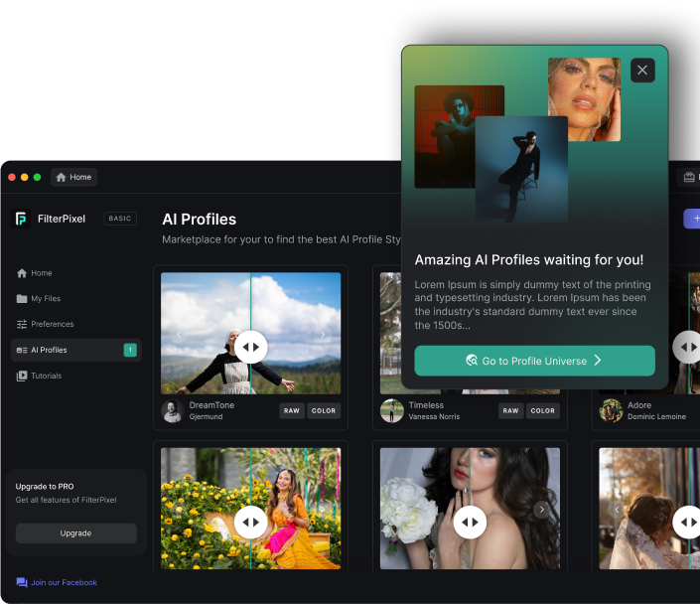Click the FilterPixel logo icon
This screenshot has height=604, width=700.
(x=21, y=219)
